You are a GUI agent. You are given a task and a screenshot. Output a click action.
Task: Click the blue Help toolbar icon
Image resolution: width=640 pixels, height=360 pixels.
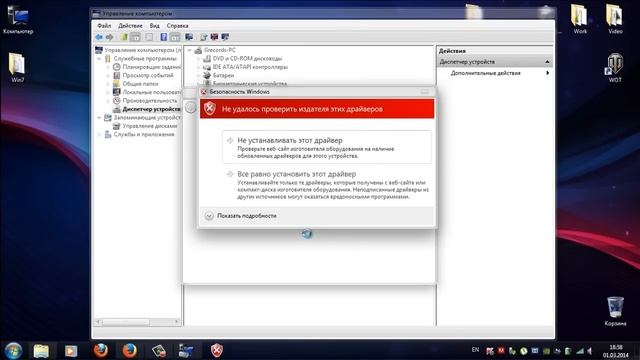164,37
